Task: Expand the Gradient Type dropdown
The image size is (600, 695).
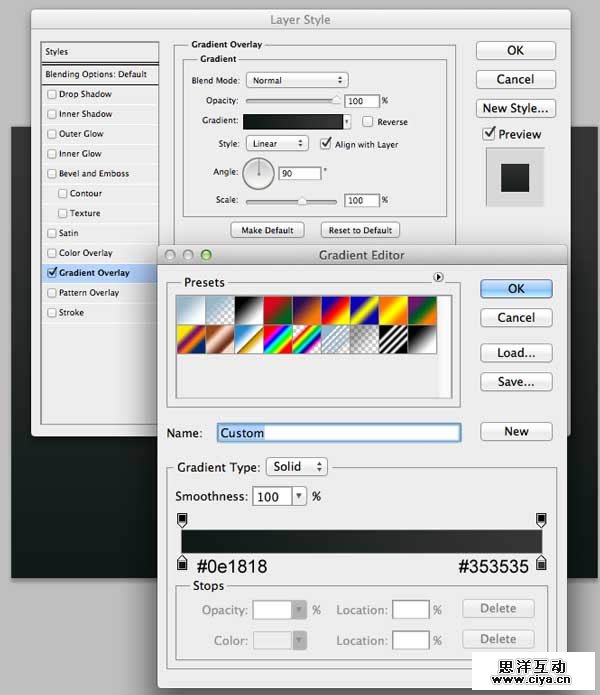Action: point(297,467)
